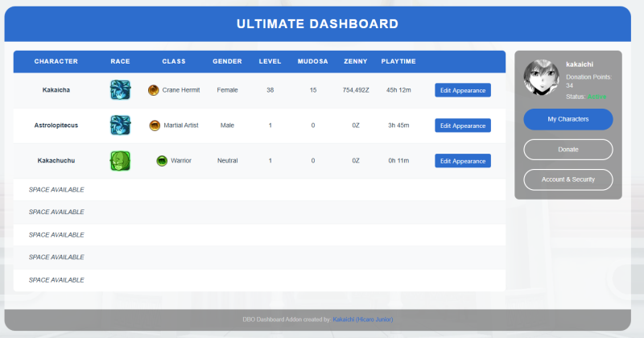The height and width of the screenshot is (338, 644).
Task: Follow the Kakaichi (Hicaro Junior) footer link
Action: 363,319
